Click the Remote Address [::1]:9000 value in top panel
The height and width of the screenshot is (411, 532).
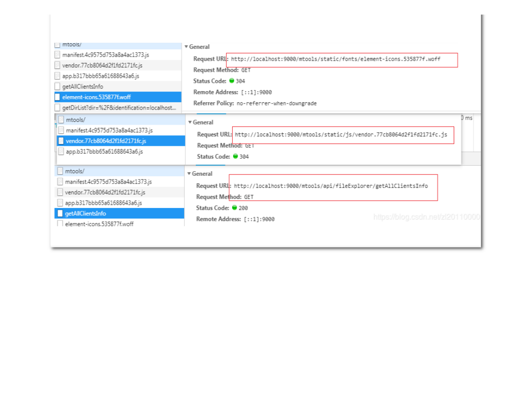coord(257,93)
